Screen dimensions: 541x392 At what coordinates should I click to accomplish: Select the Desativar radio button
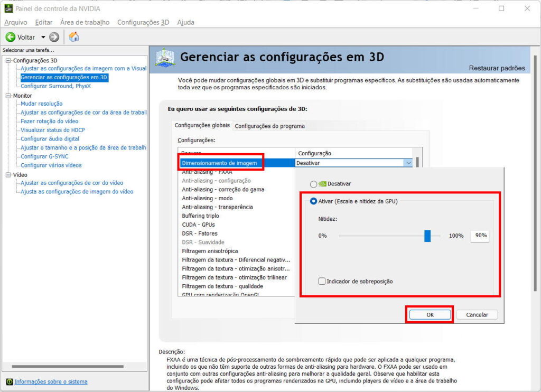[x=314, y=184]
